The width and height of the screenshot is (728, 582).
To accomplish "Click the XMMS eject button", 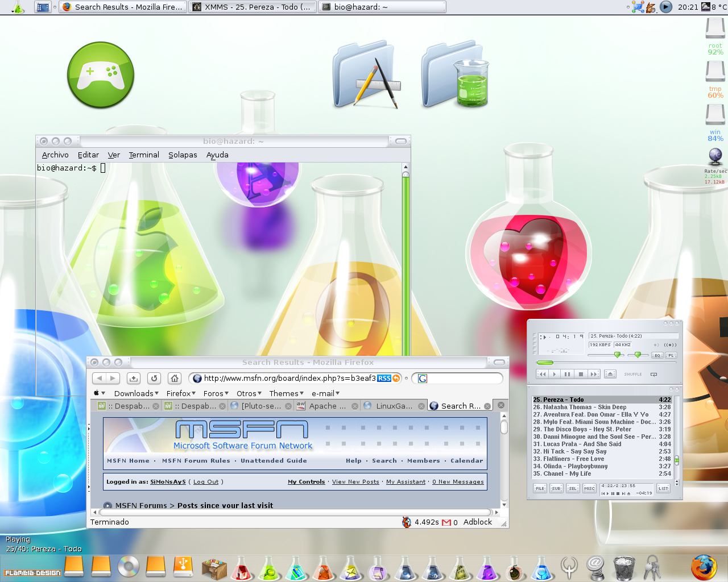I will pos(610,374).
